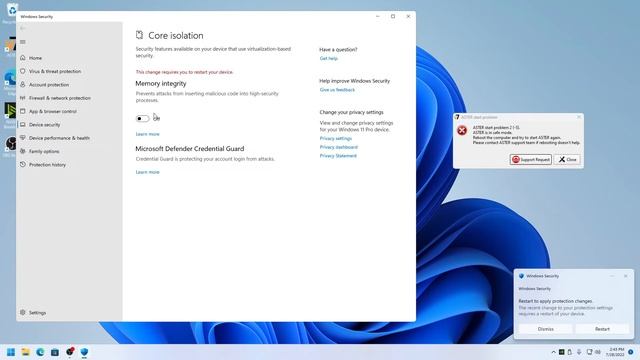Click the Get help link
This screenshot has width=640, height=360.
pos(329,59)
